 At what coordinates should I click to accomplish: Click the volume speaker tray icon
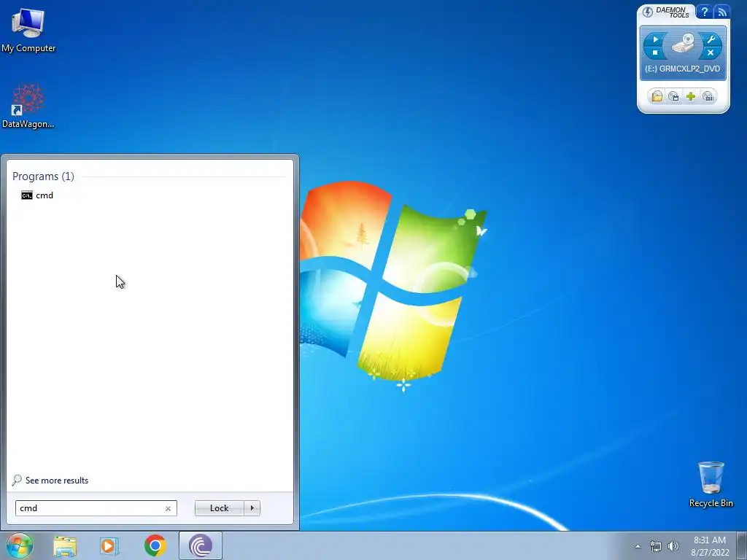click(673, 546)
